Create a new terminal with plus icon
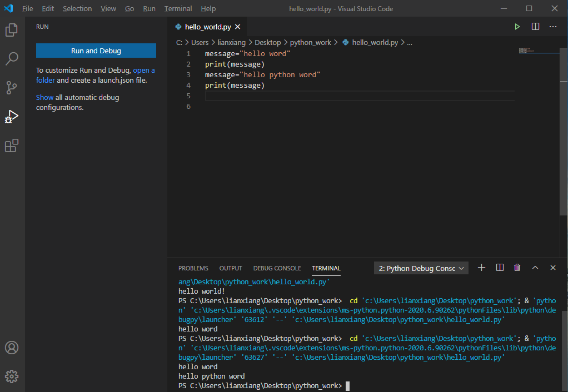The image size is (568, 392). click(481, 268)
